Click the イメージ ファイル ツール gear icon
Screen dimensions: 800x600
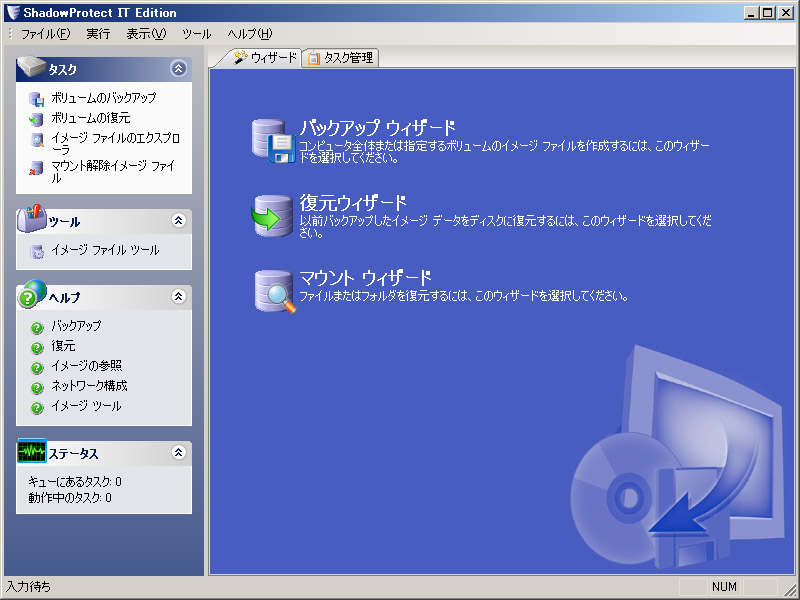37,251
